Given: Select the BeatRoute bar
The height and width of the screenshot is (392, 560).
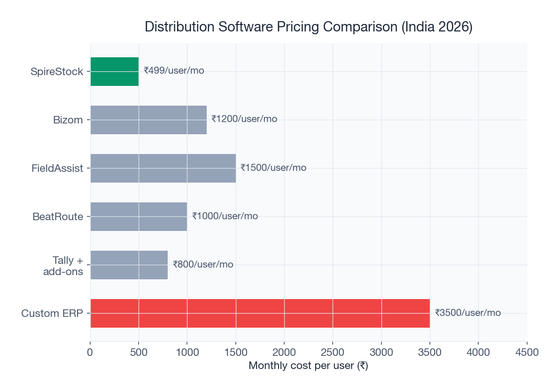Looking at the screenshot, I should [x=139, y=216].
